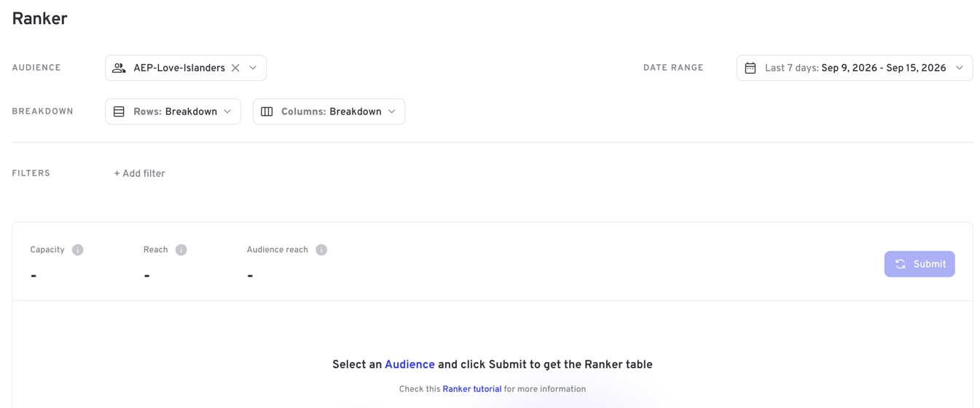Click the columns layout icon
This screenshot has height=408, width=980.
click(x=267, y=111)
